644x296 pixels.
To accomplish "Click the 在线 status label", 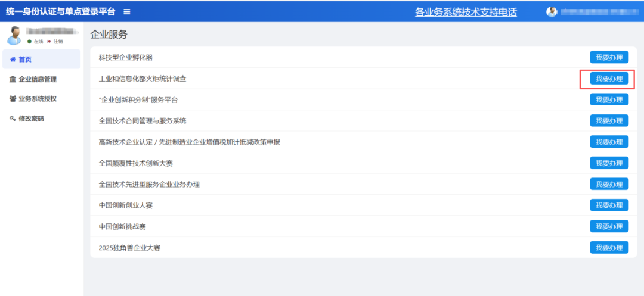I will point(38,42).
